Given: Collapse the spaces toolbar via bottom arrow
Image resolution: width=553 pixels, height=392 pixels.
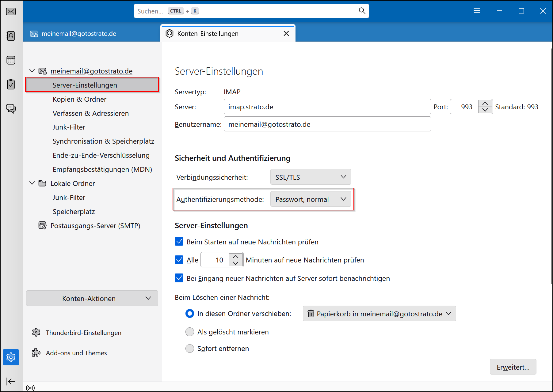Looking at the screenshot, I should tap(11, 382).
